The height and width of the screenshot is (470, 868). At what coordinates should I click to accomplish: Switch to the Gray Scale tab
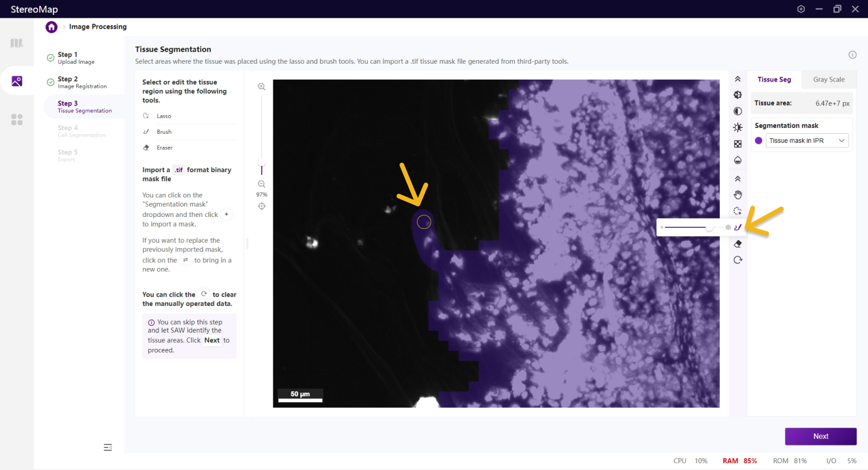pyautogui.click(x=828, y=80)
